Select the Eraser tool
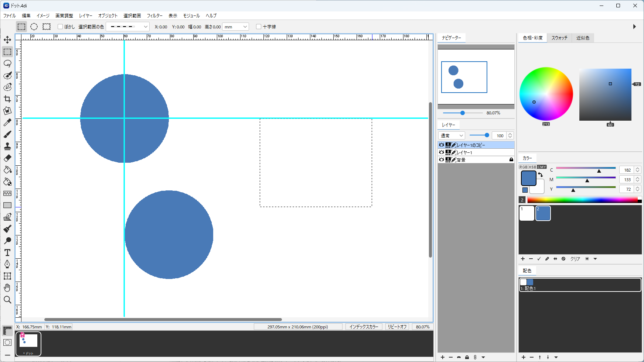Screen dimensions: 644x362 click(x=7, y=158)
